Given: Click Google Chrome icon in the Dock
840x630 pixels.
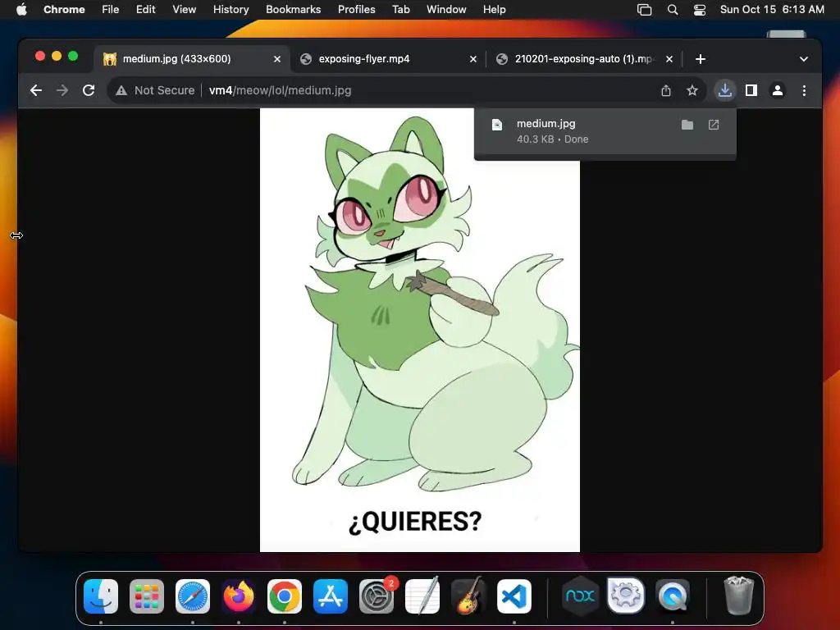Looking at the screenshot, I should (285, 596).
